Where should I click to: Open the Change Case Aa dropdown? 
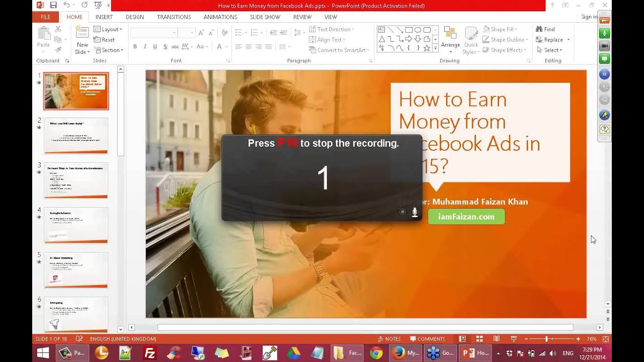point(202,47)
